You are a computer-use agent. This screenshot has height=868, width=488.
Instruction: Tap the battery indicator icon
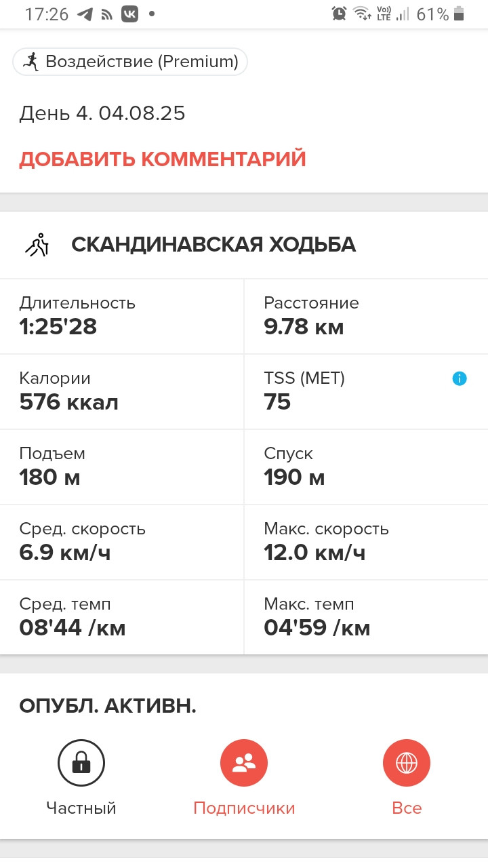(x=460, y=14)
